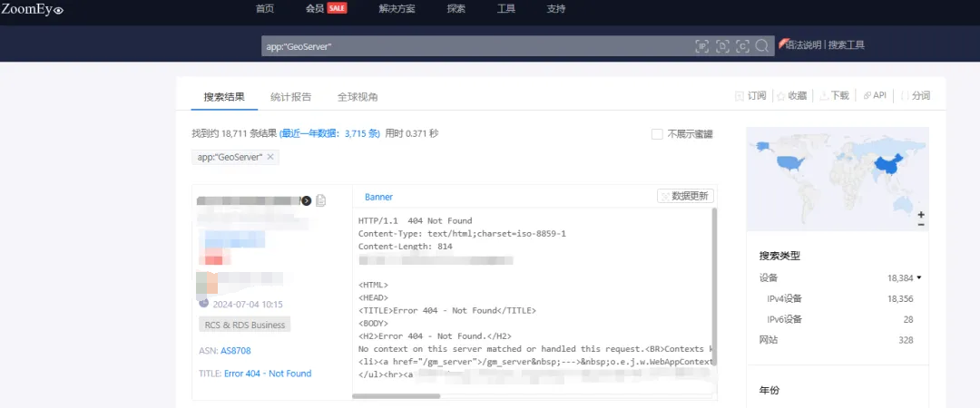Filter by IPv6设备 type
This screenshot has width=980, height=408.
tap(784, 319)
